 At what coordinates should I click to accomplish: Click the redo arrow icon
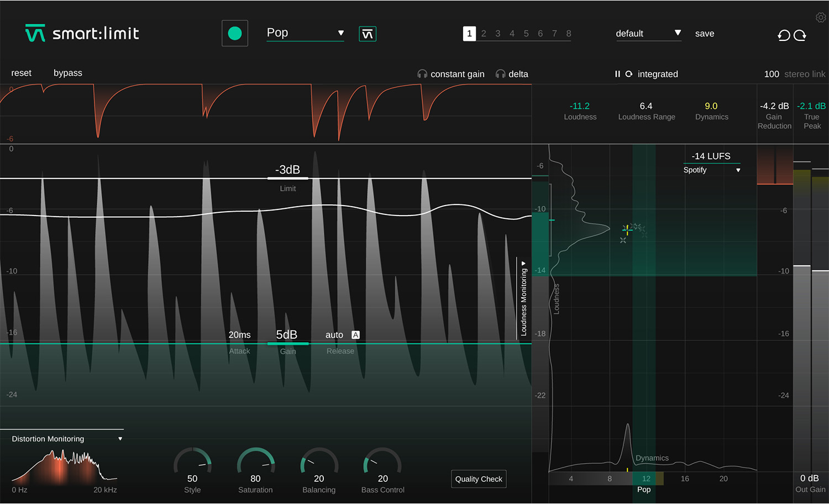(800, 36)
